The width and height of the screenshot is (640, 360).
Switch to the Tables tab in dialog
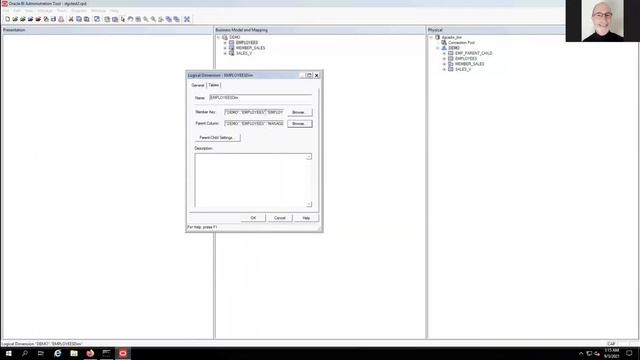[213, 85]
